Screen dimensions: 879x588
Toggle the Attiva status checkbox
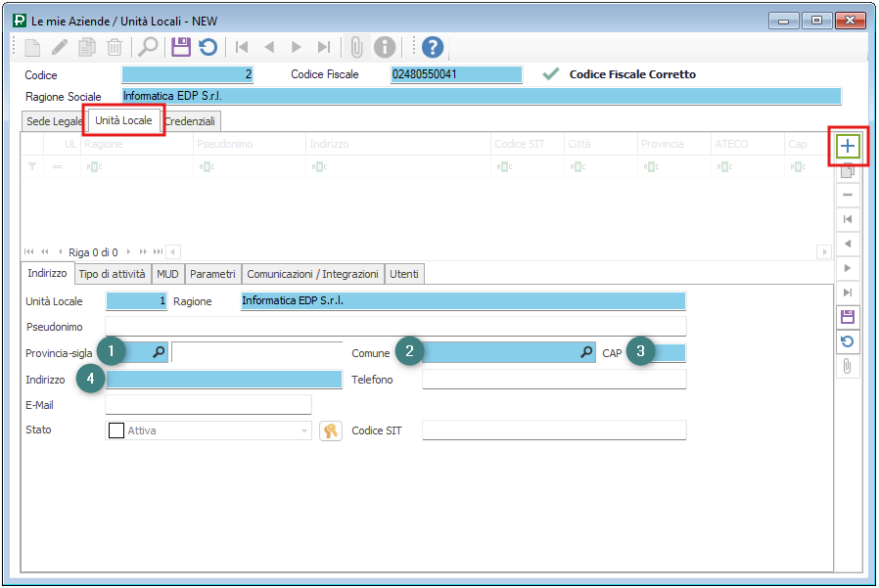116,430
